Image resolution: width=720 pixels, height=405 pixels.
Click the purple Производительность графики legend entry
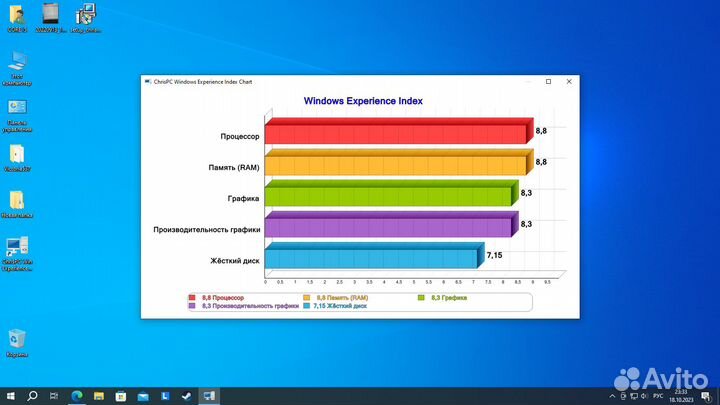(243, 306)
